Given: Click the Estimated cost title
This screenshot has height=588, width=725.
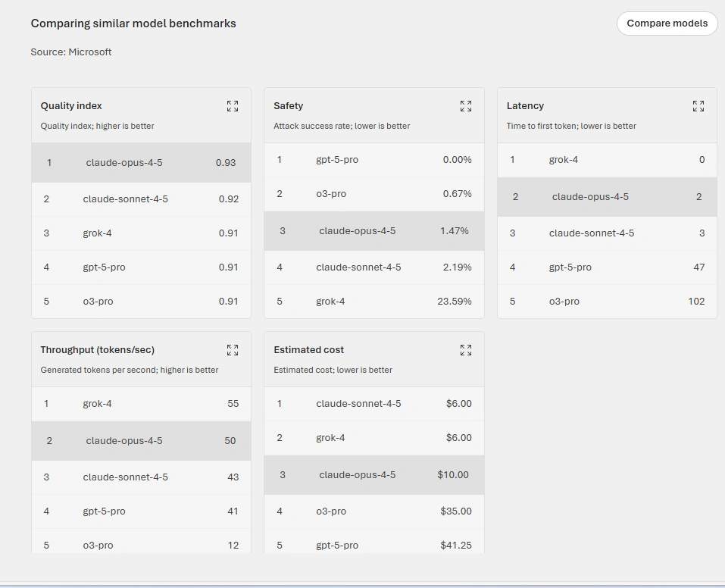Looking at the screenshot, I should point(308,350).
